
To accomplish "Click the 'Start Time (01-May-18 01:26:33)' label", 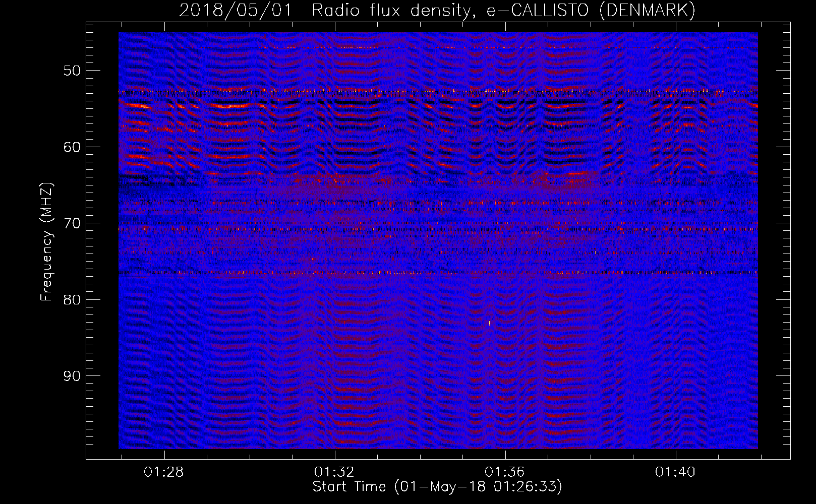I will [x=437, y=487].
